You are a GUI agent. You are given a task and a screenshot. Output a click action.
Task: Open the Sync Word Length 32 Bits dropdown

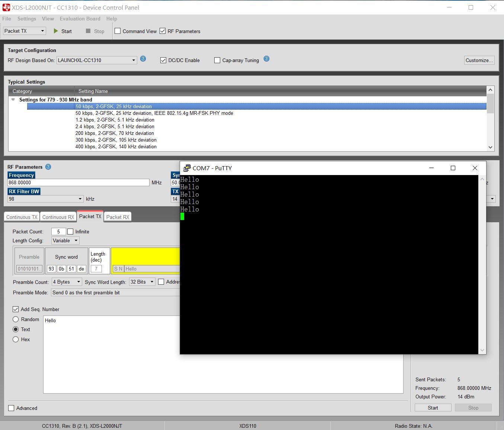(x=142, y=282)
